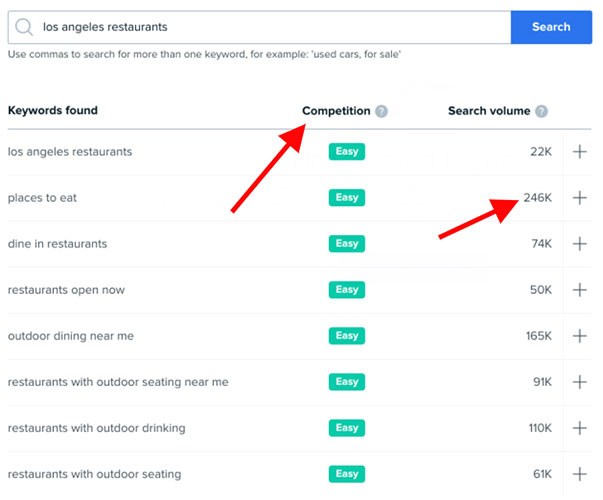Select 'restaurants with outdoor seating near me' text
Viewport: 603px width, 500px height.
pyautogui.click(x=118, y=382)
